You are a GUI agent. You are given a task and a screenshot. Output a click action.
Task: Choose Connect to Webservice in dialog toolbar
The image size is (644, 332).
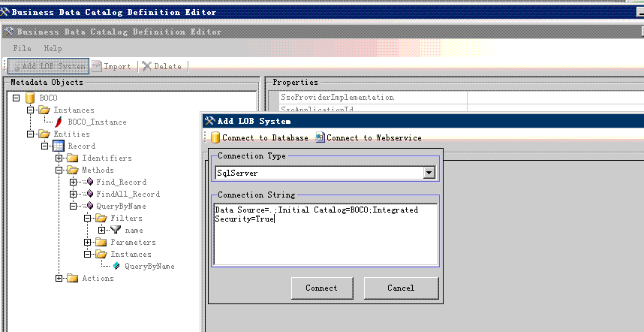(369, 137)
